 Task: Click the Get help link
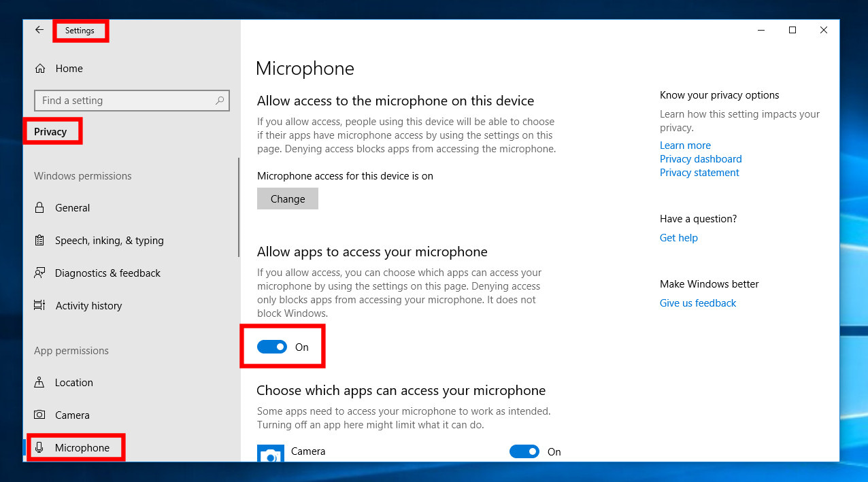click(679, 238)
